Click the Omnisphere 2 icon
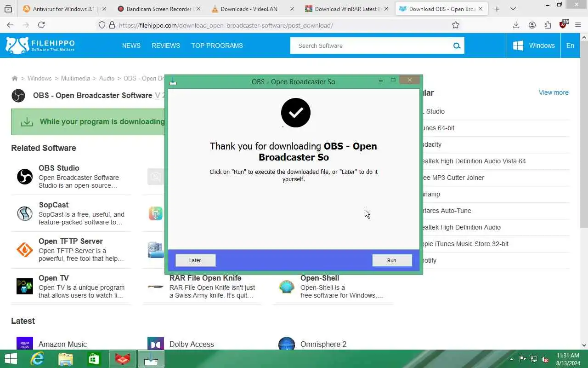The image size is (588, 368). tap(287, 343)
